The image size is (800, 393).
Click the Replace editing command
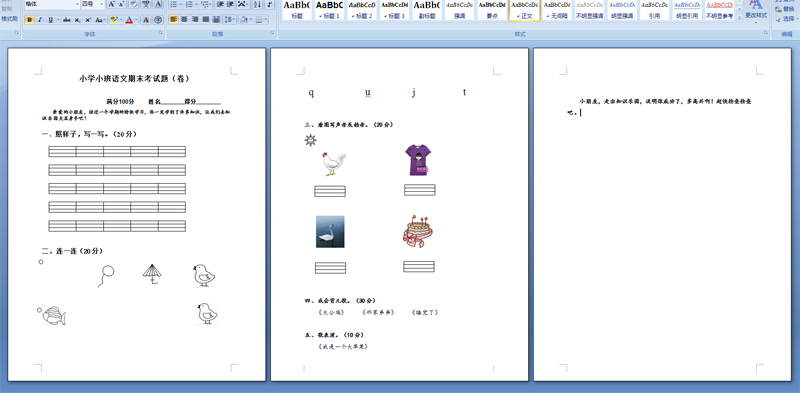pyautogui.click(x=784, y=9)
